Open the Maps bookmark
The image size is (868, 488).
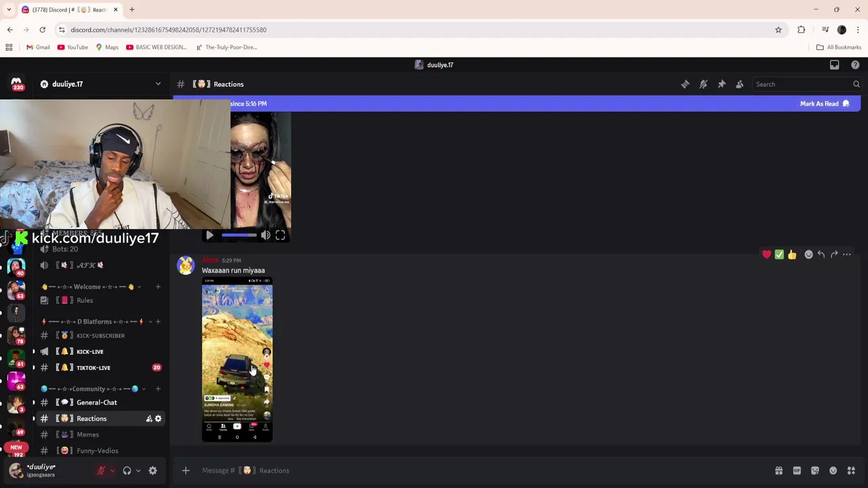point(107,47)
